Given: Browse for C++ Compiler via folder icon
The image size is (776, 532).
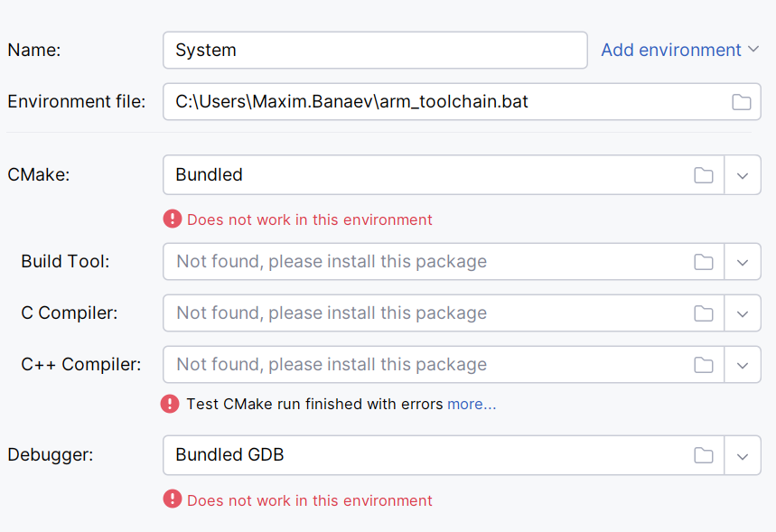Looking at the screenshot, I should pos(704,365).
